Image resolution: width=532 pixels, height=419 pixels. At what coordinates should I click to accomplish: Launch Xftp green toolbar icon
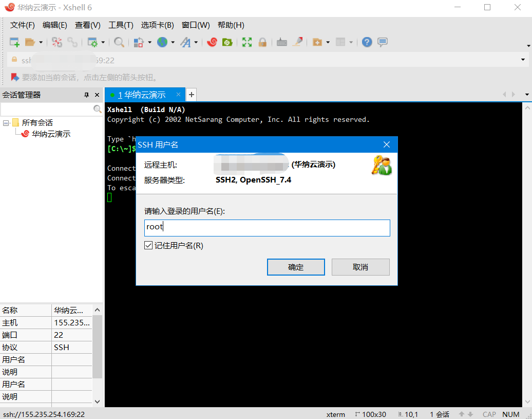point(227,42)
